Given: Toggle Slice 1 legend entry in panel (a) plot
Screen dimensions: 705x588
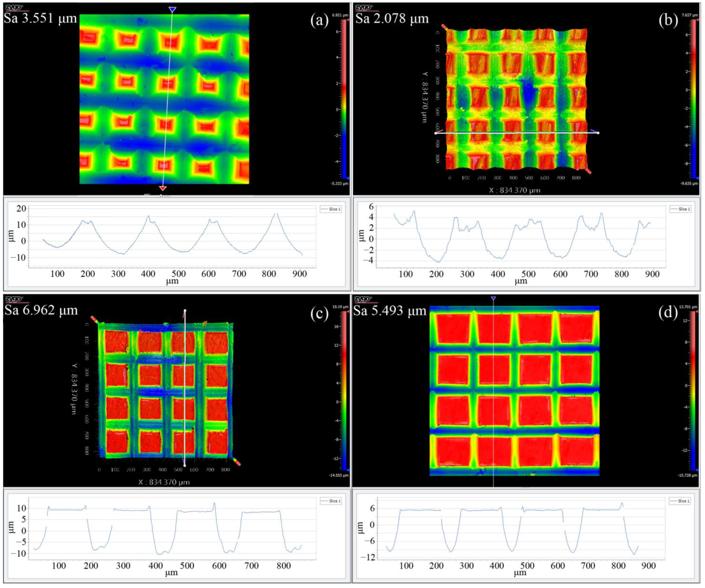Looking at the screenshot, I should click(x=331, y=209).
